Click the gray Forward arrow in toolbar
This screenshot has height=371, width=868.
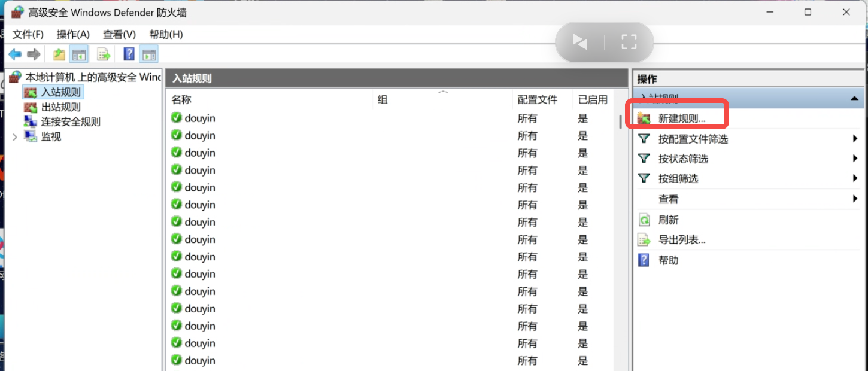[x=34, y=55]
